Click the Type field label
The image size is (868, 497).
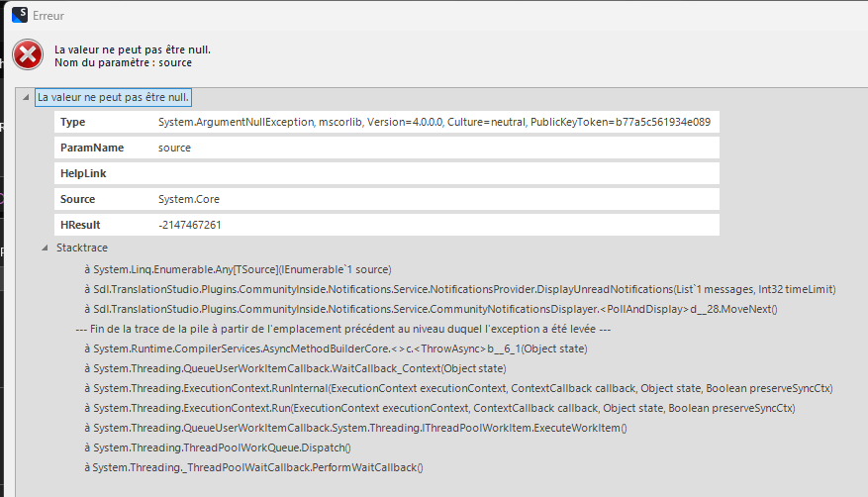[x=72, y=123]
